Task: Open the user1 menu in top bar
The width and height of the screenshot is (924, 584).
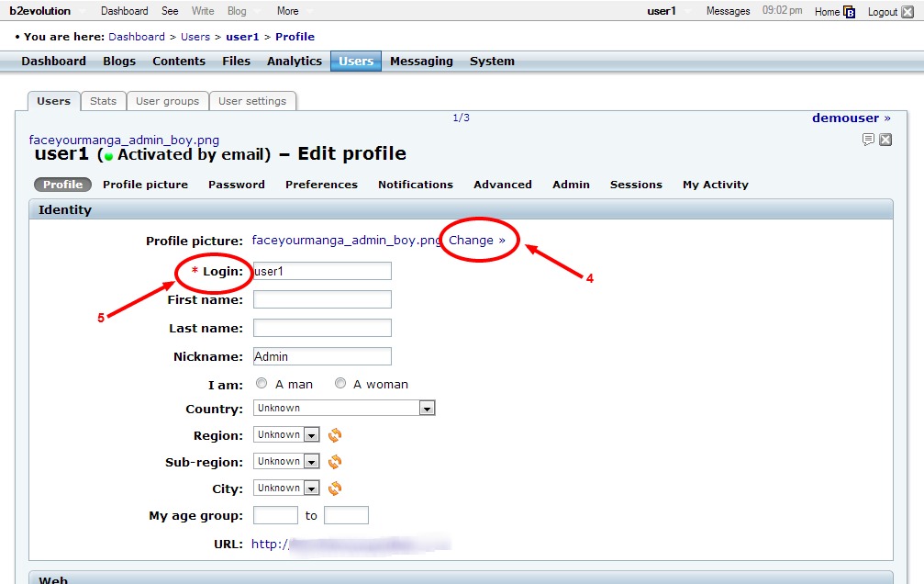Action: pyautogui.click(x=662, y=11)
